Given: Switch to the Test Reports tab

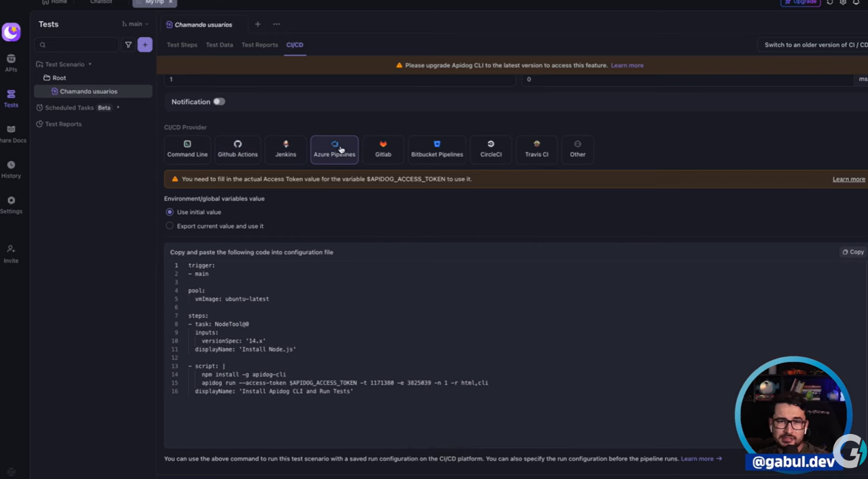Looking at the screenshot, I should tap(260, 44).
